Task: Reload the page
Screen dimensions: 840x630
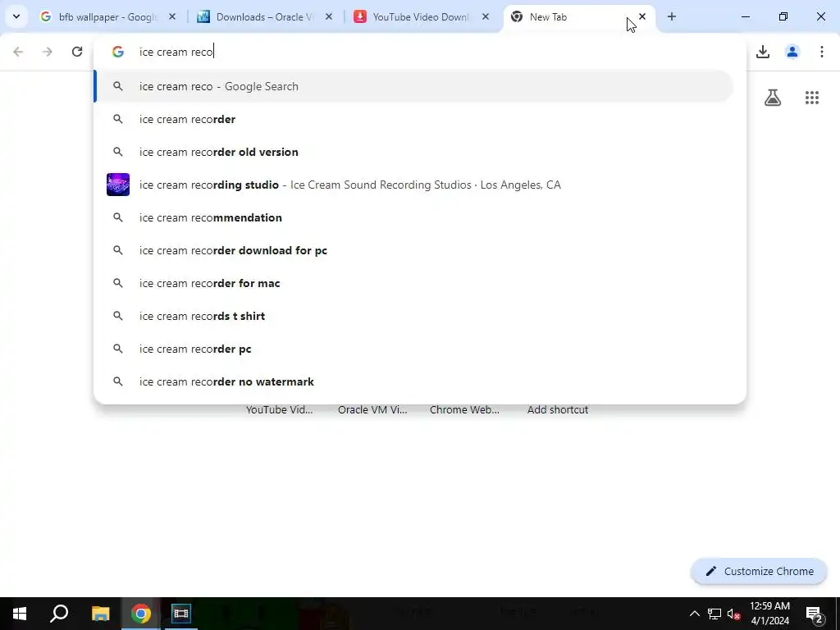Action: click(77, 52)
